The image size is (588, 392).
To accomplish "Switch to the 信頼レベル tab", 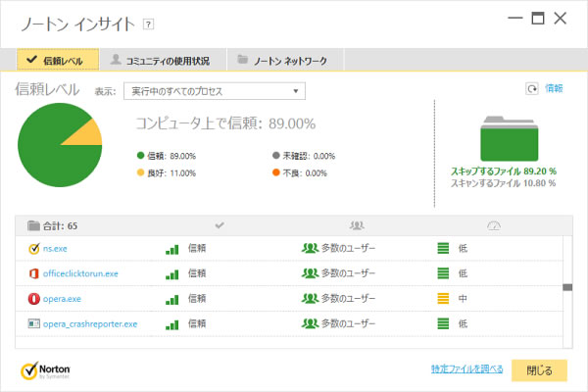I will 58,60.
